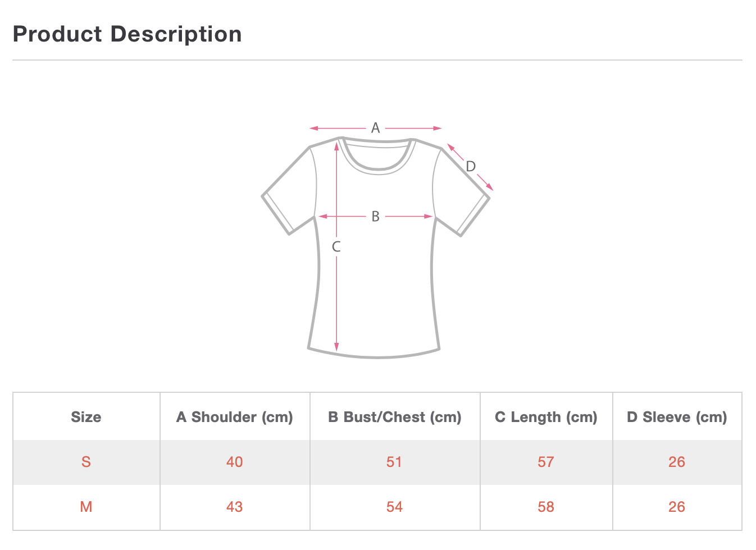This screenshot has height=550, width=756.
Task: Click bust value 51 for size S
Action: [394, 462]
